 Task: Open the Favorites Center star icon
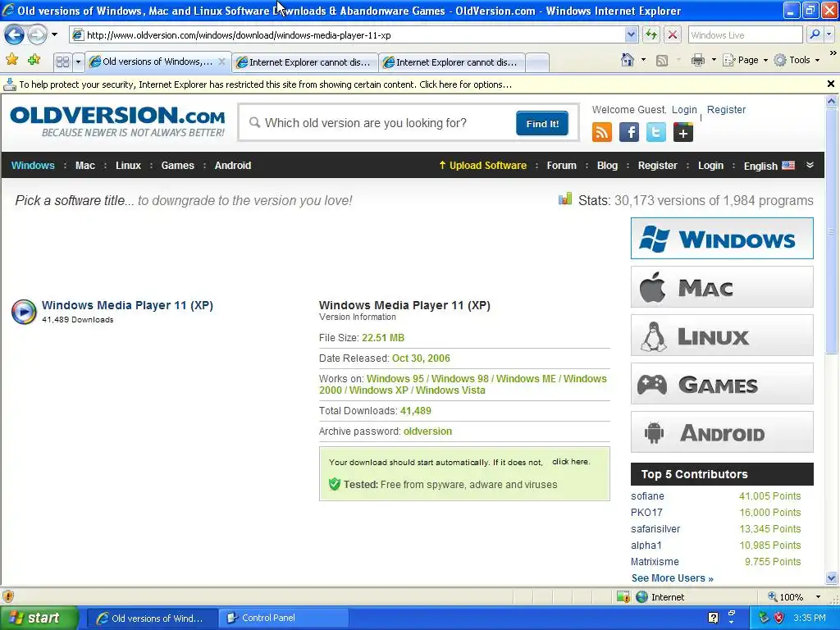click(x=11, y=60)
